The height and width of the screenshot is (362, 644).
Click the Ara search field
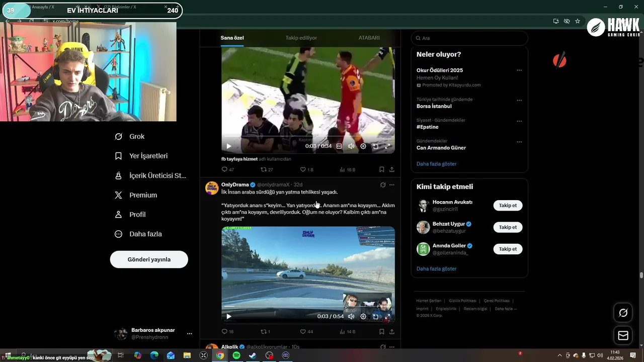click(x=469, y=38)
